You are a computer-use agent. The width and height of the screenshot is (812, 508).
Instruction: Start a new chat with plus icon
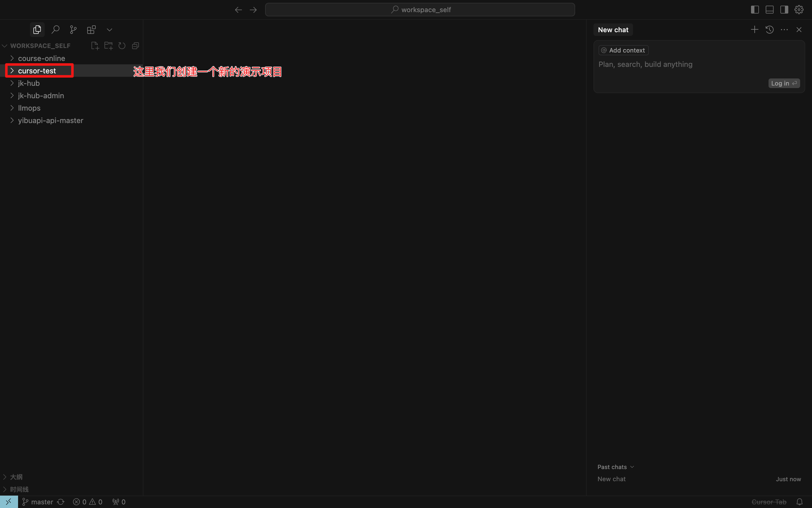coord(754,30)
